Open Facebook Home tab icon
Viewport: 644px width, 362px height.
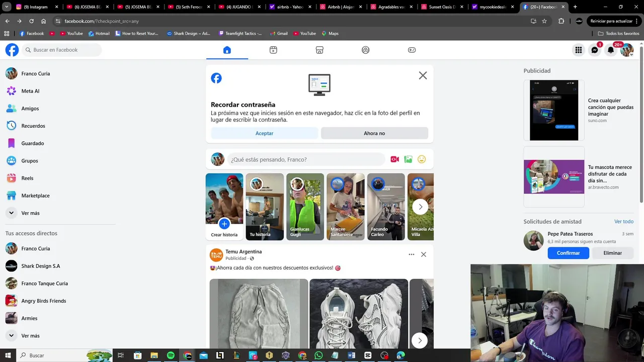(227, 50)
